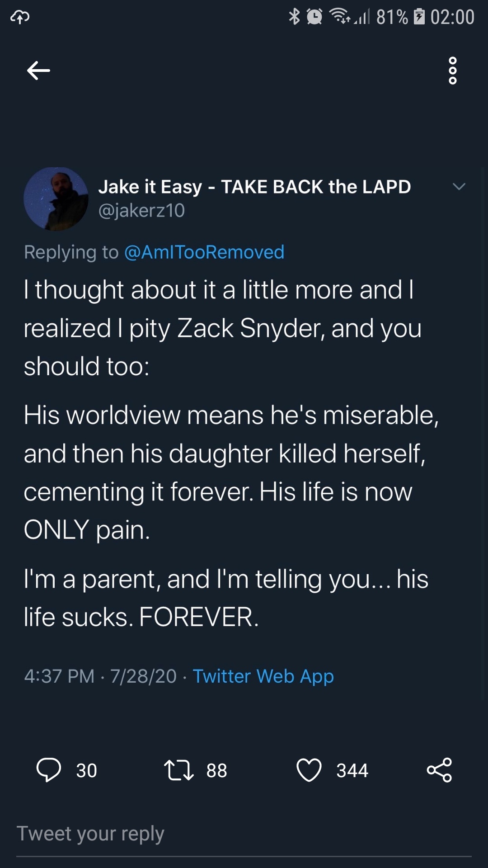
Task: Tap the reply speech bubble icon
Action: (x=48, y=770)
